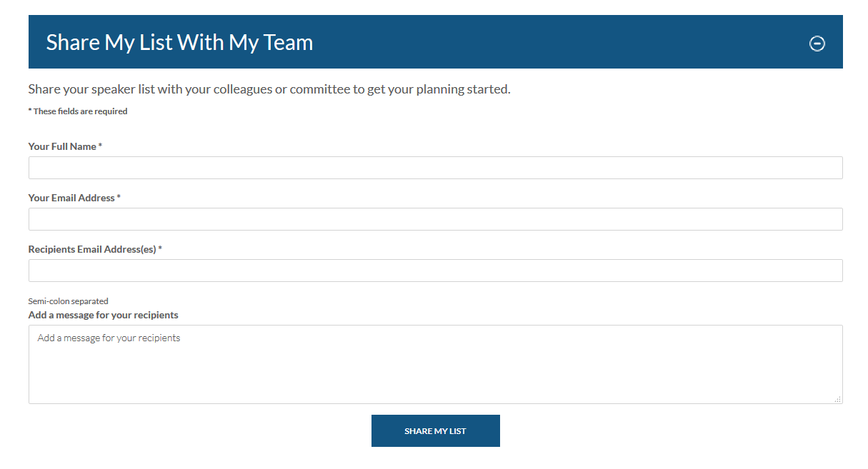Image resolution: width=868 pixels, height=469 pixels.
Task: Click the asterisk after Your Email Address
Action: click(x=119, y=197)
